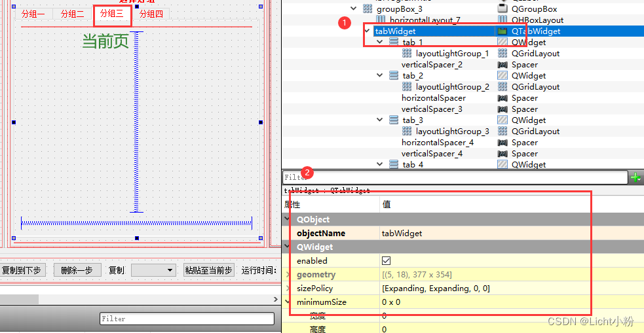Click the Spacer icon for horizontalSpacer
The width and height of the screenshot is (644, 333).
[502, 98]
